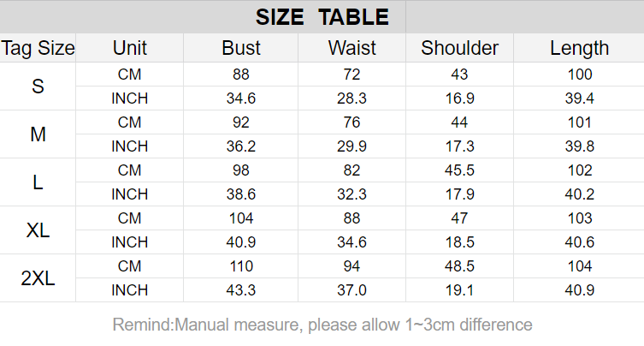Click waist value 76 for size M
The image size is (644, 346).
coord(352,122)
